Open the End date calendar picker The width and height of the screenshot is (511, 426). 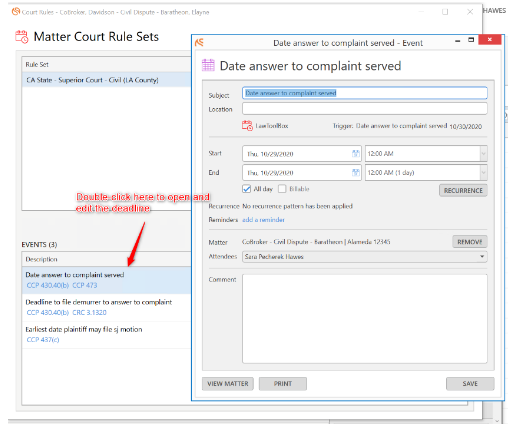point(355,172)
